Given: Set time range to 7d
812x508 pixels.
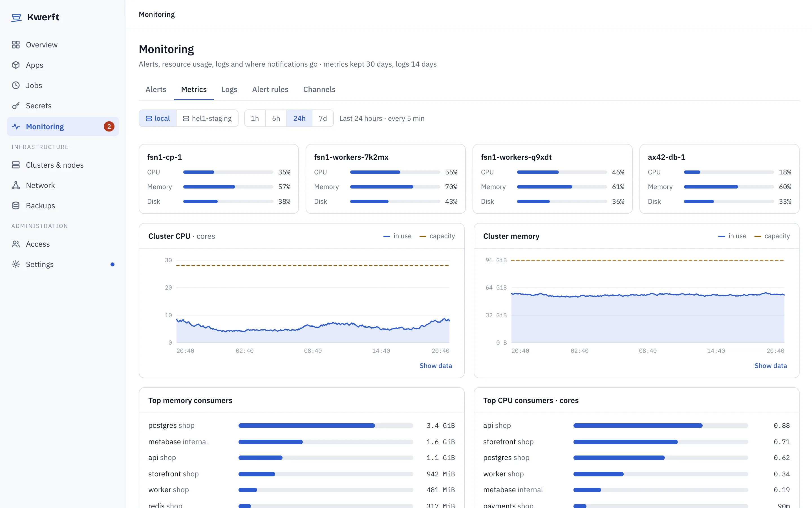Looking at the screenshot, I should tap(323, 118).
